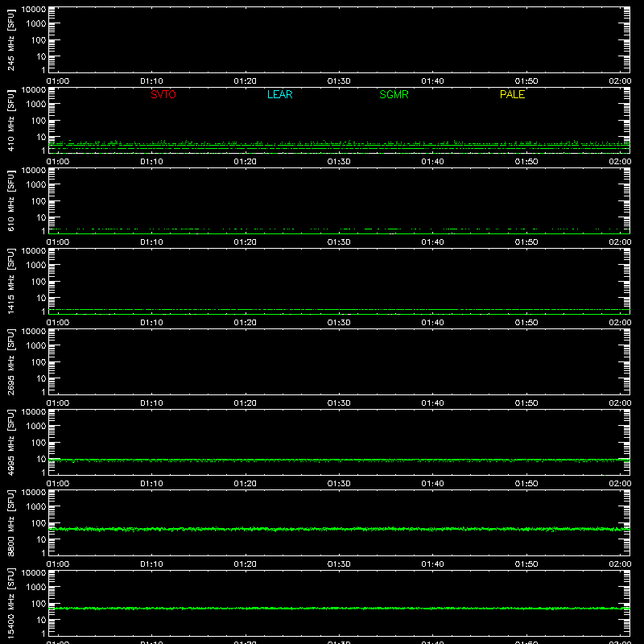Screen dimensions: 644x644
Task: Click the red SVTO station legend label
Action: pyautogui.click(x=163, y=94)
